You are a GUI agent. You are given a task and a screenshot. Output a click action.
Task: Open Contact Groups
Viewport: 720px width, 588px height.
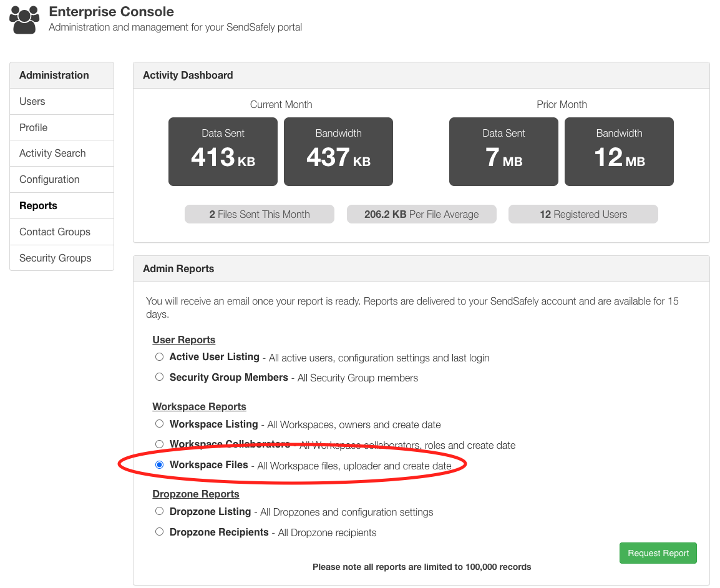click(62, 232)
